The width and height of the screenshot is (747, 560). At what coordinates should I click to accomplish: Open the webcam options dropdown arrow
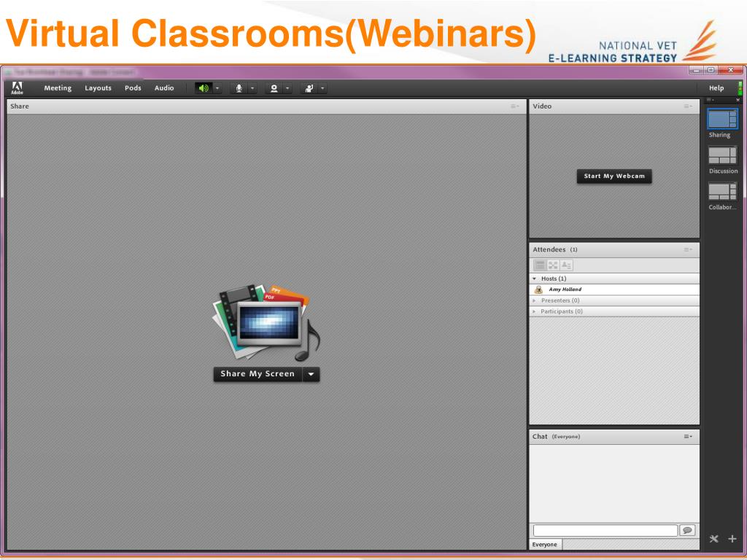(287, 88)
